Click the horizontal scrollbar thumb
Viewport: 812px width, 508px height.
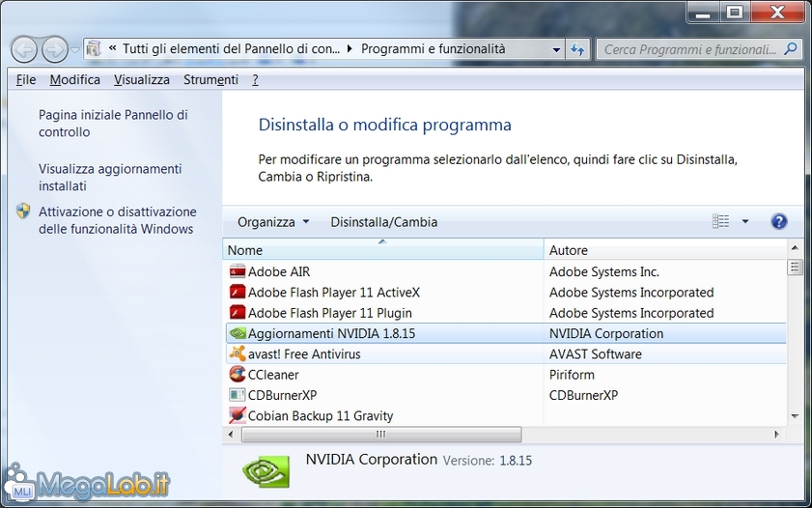pyautogui.click(x=381, y=435)
